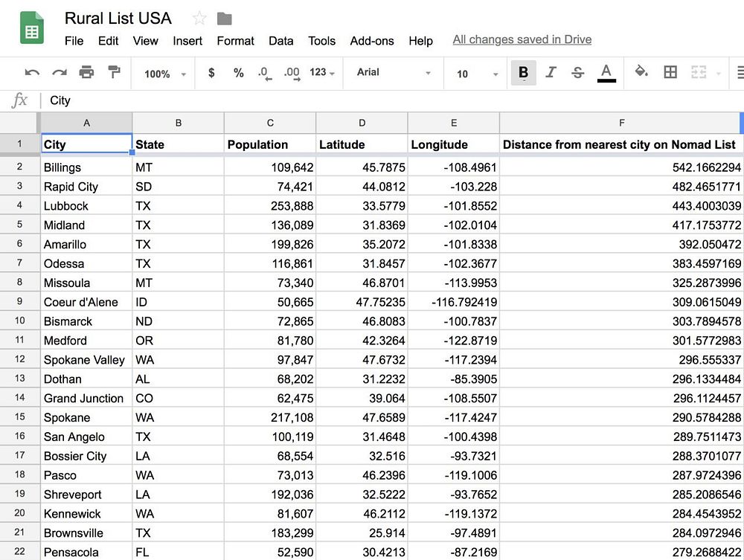744x560 pixels.
Task: Click the Undo arrow icon
Action: pyautogui.click(x=32, y=73)
